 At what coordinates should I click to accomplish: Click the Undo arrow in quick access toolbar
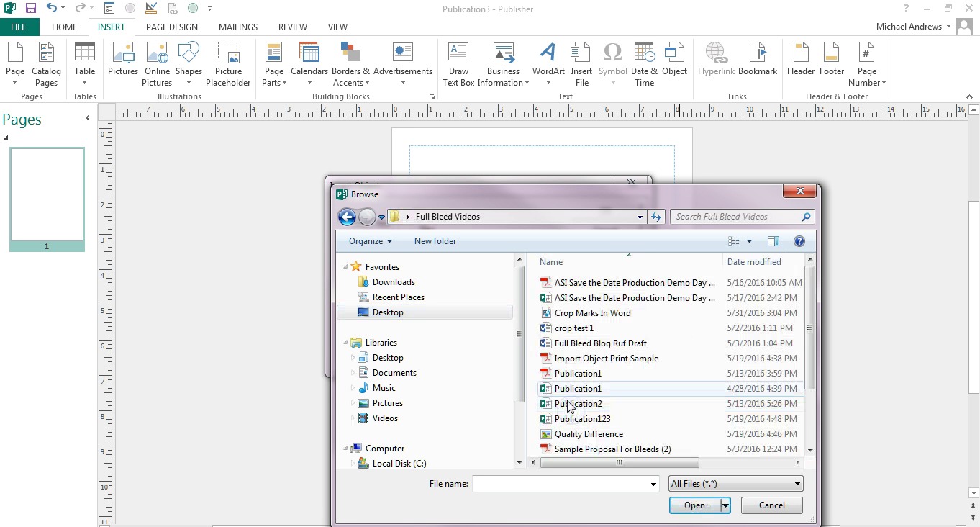[51, 9]
